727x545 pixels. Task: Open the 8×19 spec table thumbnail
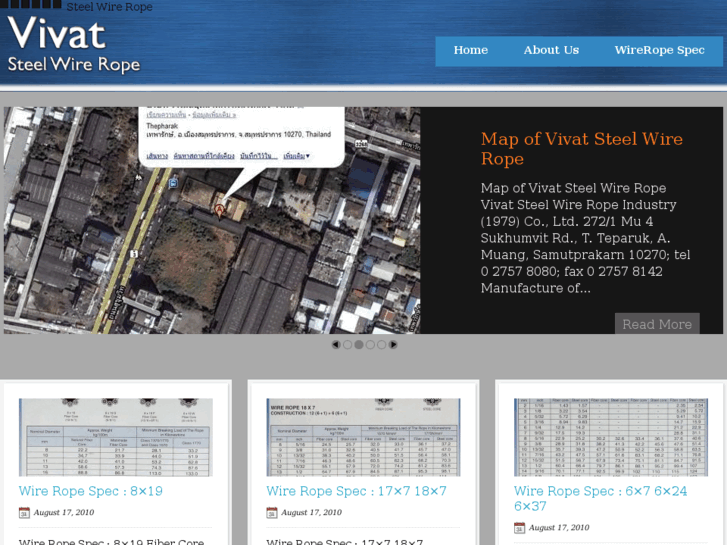pos(115,437)
